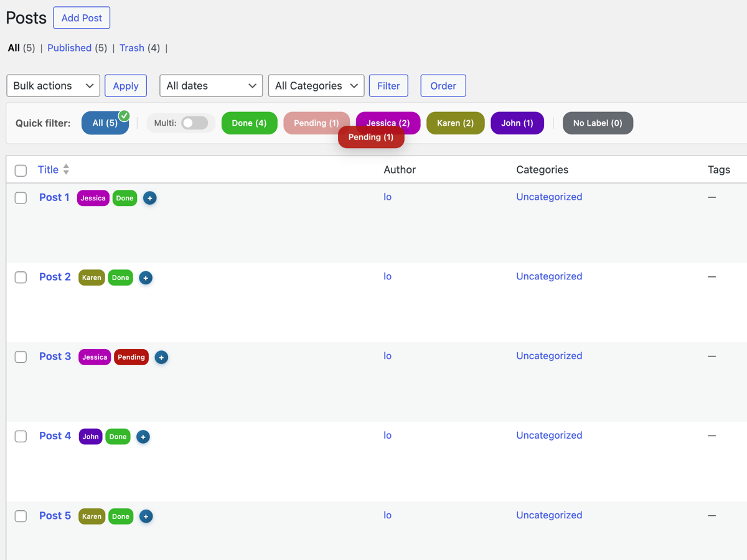Add a label to Post 1

click(149, 198)
